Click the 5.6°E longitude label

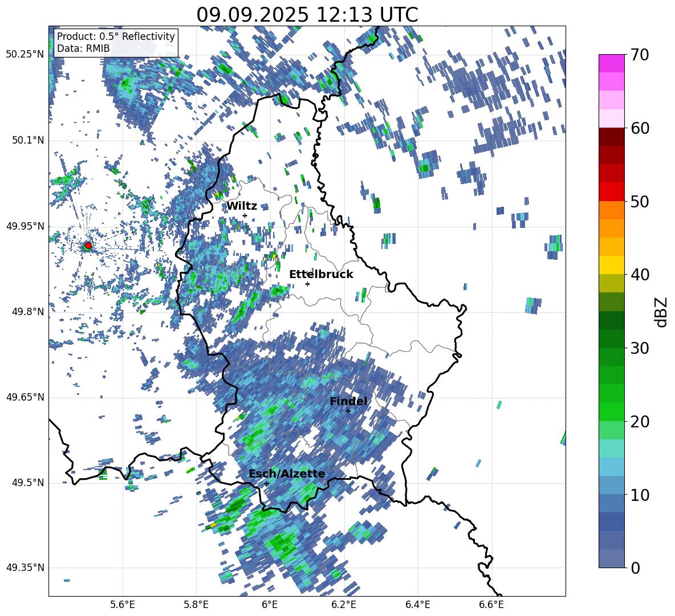coord(123,605)
